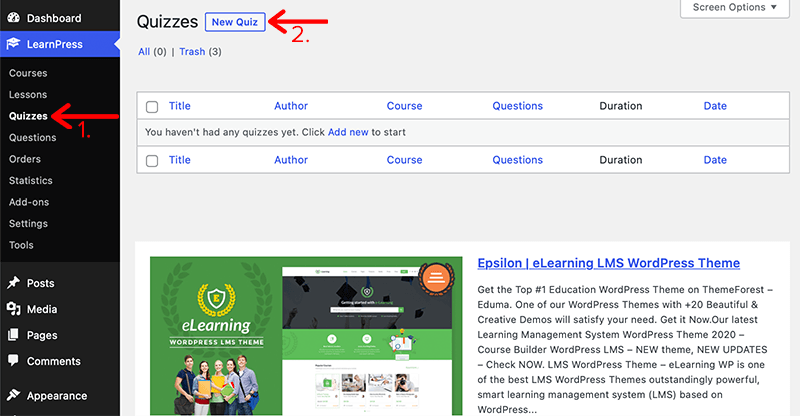Click the eLearning theme promo image
Viewport: 800px width, 416px height.
pyautogui.click(x=306, y=336)
